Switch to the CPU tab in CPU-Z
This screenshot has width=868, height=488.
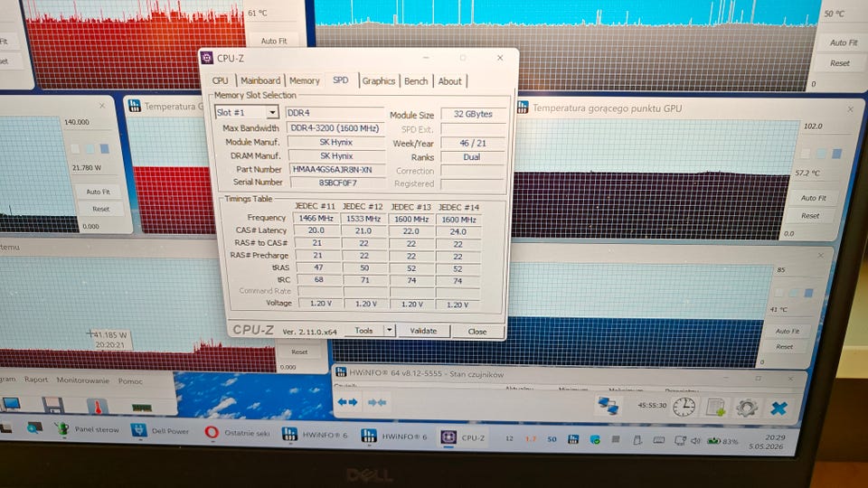pyautogui.click(x=221, y=80)
